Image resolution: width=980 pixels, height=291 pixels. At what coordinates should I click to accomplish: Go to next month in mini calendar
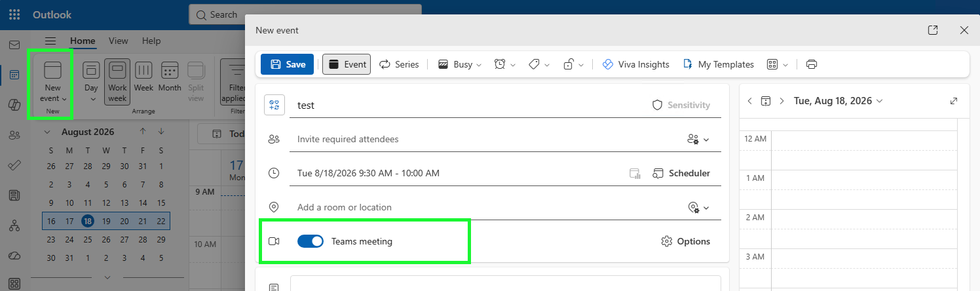click(x=161, y=132)
